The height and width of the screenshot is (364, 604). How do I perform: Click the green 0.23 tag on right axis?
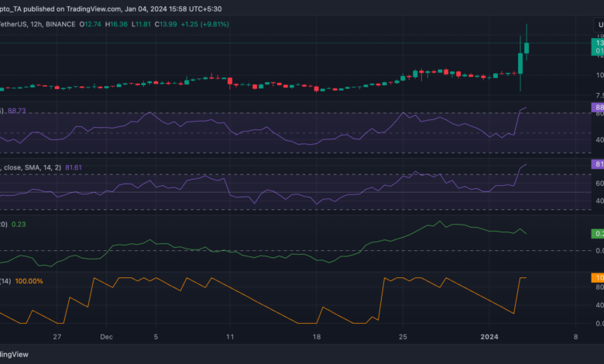coord(599,233)
